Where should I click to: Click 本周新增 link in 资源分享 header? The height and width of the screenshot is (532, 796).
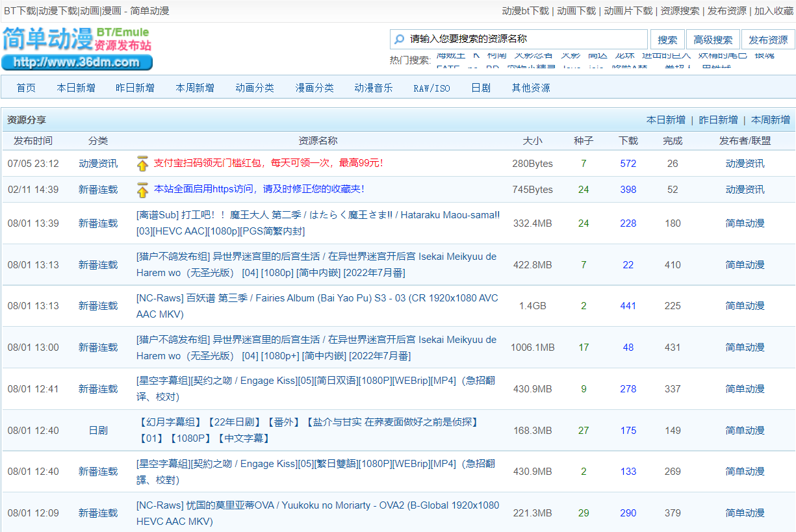(770, 120)
